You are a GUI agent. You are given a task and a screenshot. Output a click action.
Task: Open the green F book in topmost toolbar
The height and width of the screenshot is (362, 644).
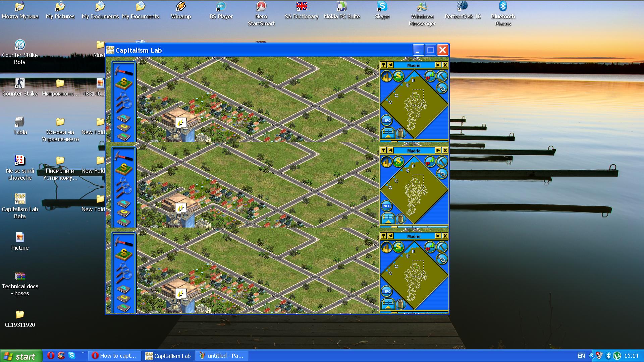123,136
